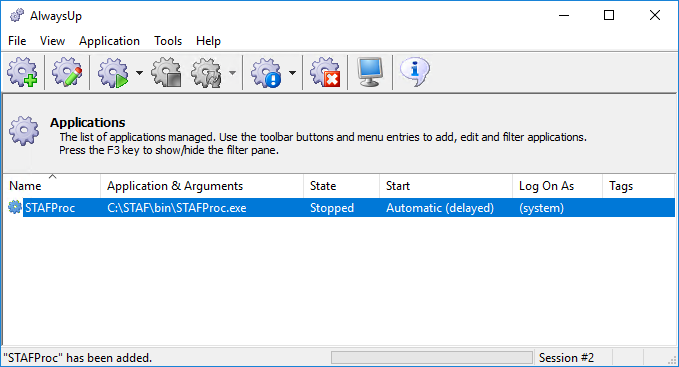This screenshot has width=679, height=367.
Task: Sort by the Log On As header
Action: coord(557,186)
